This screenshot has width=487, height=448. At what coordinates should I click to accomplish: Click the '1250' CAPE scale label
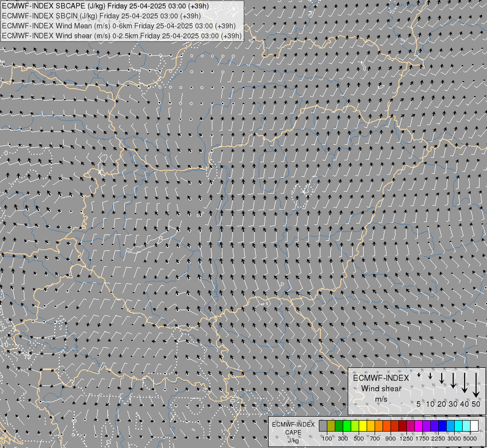click(406, 439)
